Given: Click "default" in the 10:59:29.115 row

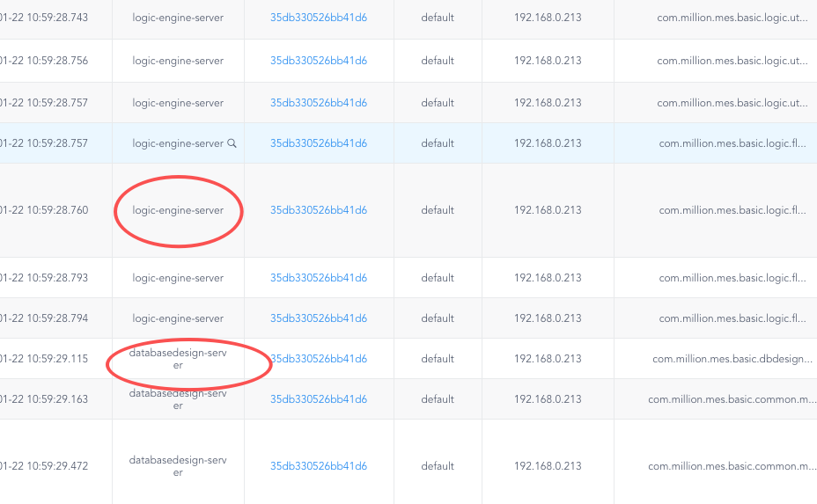Looking at the screenshot, I should click(x=438, y=359).
